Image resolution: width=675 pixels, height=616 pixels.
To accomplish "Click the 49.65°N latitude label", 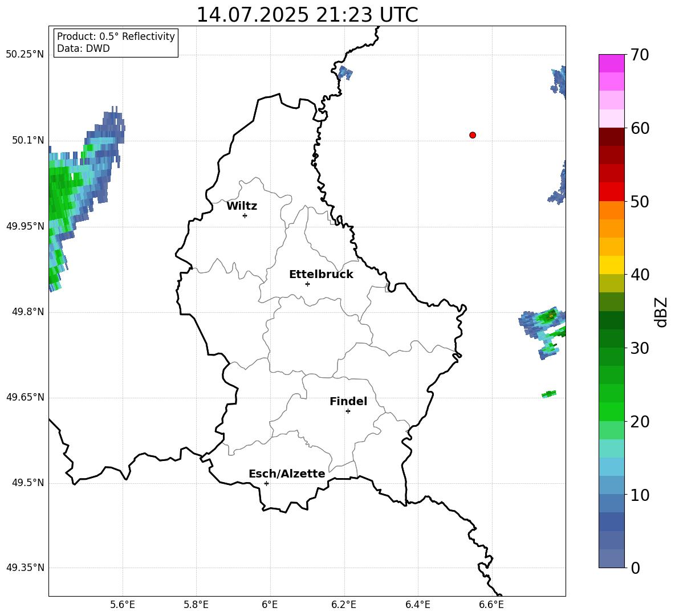I will click(x=25, y=397).
